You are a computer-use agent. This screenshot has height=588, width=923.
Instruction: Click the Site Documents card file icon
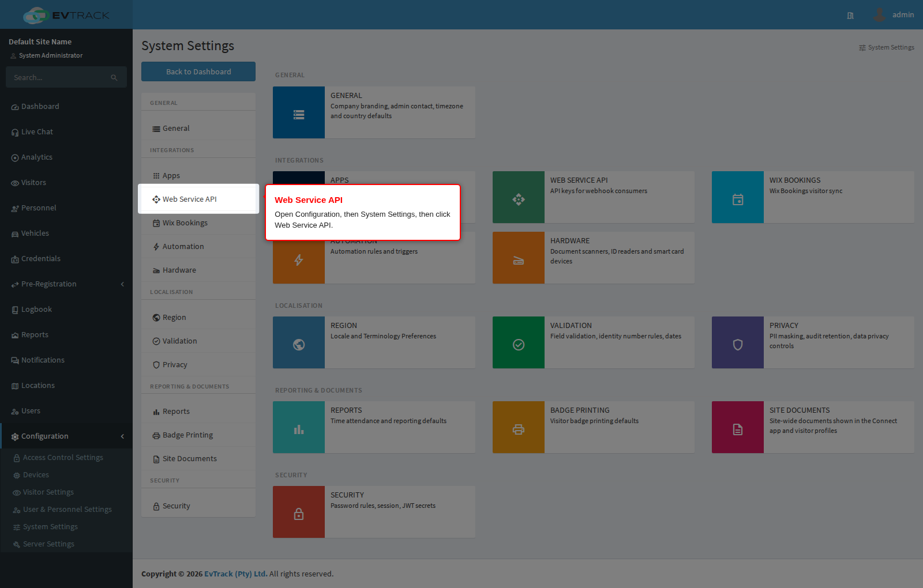[738, 429]
